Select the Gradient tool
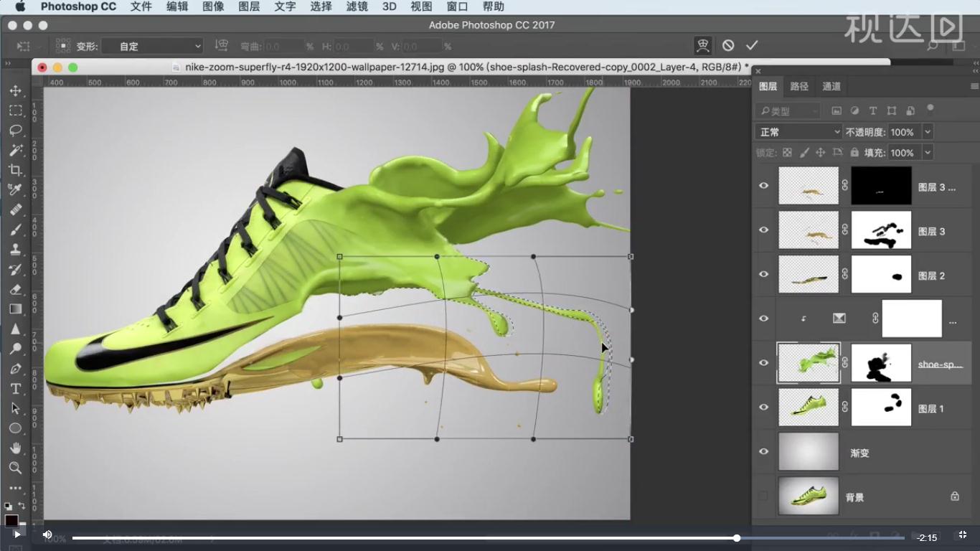Viewport: 980px width, 551px height. [15, 309]
